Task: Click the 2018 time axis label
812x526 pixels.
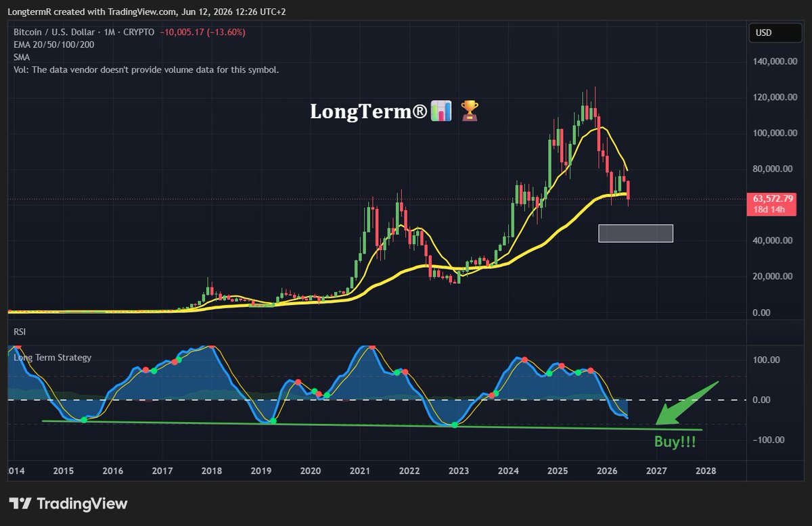Action: [x=211, y=471]
